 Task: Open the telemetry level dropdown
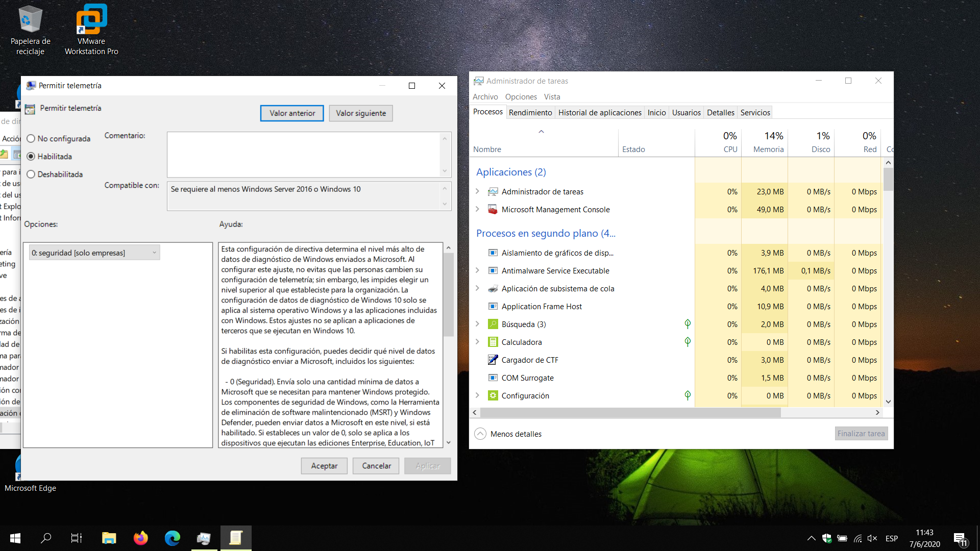94,253
